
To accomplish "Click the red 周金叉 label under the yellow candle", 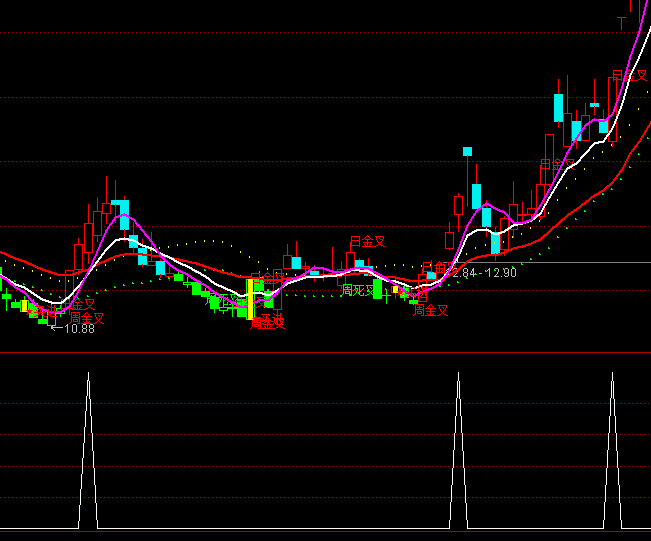I will coord(267,322).
